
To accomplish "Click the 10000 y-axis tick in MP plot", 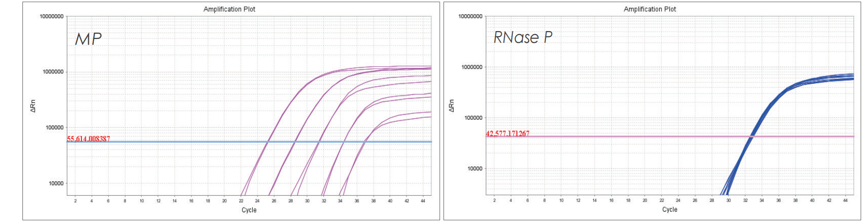I will (x=55, y=184).
